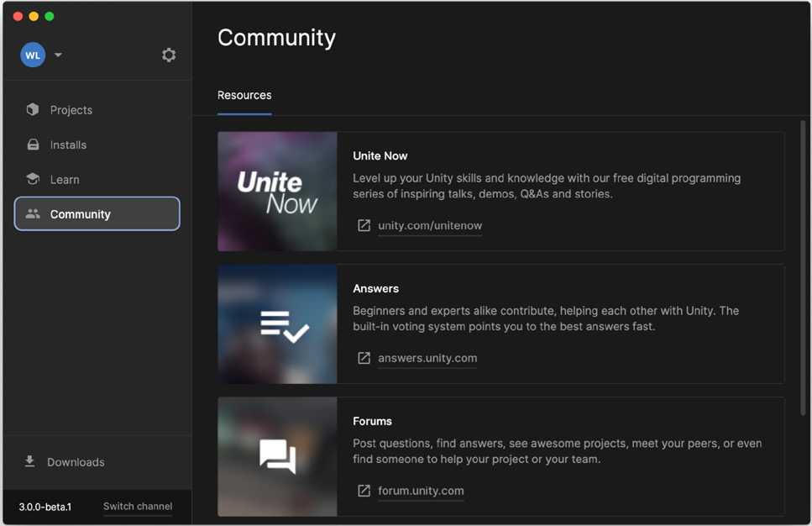Click the Installs drive icon
The width and height of the screenshot is (812, 526).
pos(33,145)
